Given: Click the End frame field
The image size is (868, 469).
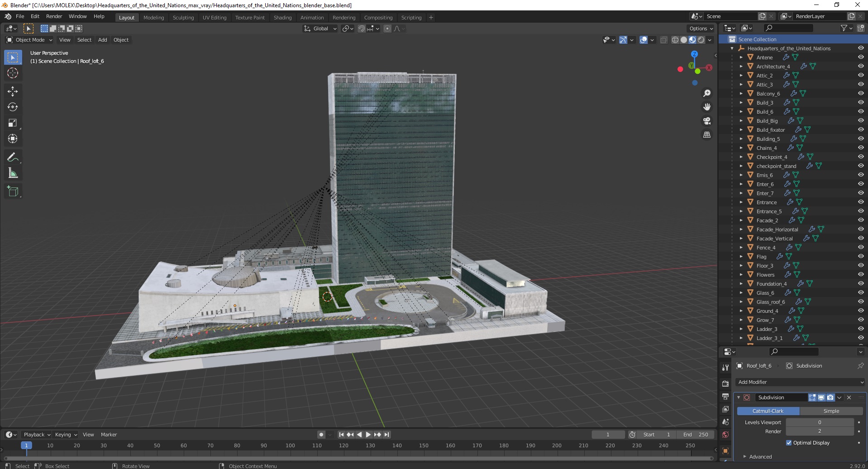Looking at the screenshot, I should [x=696, y=435].
